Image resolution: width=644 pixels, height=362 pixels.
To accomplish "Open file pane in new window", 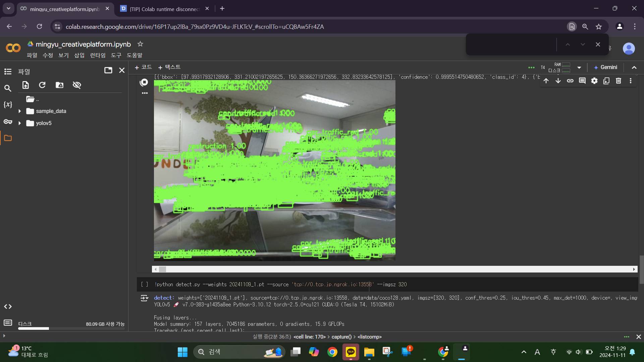I will pyautogui.click(x=108, y=70).
